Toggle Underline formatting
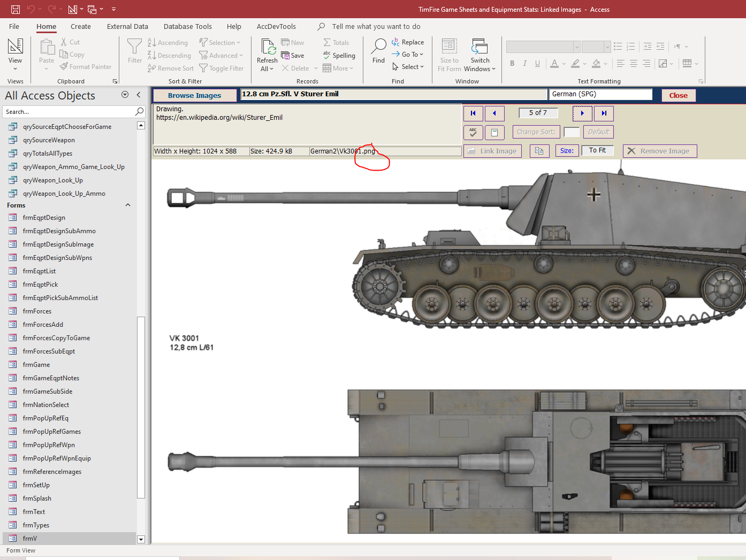Screen dimensions: 746x560 click(538, 64)
